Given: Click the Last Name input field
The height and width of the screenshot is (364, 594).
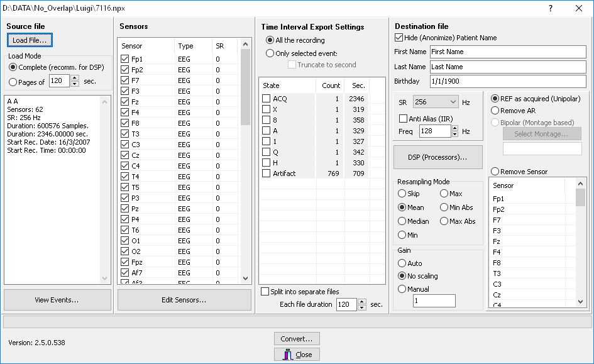Looking at the screenshot, I should point(508,67).
